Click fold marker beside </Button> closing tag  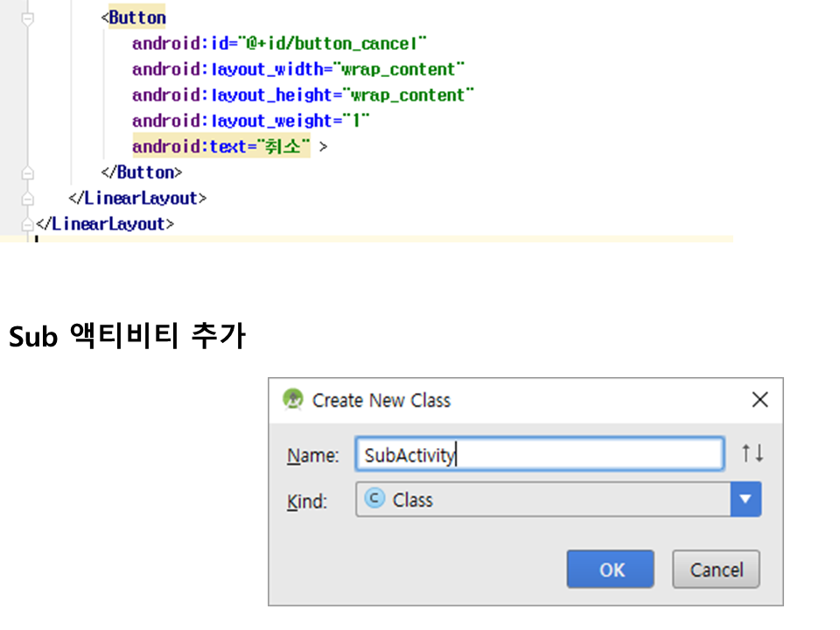tap(28, 172)
